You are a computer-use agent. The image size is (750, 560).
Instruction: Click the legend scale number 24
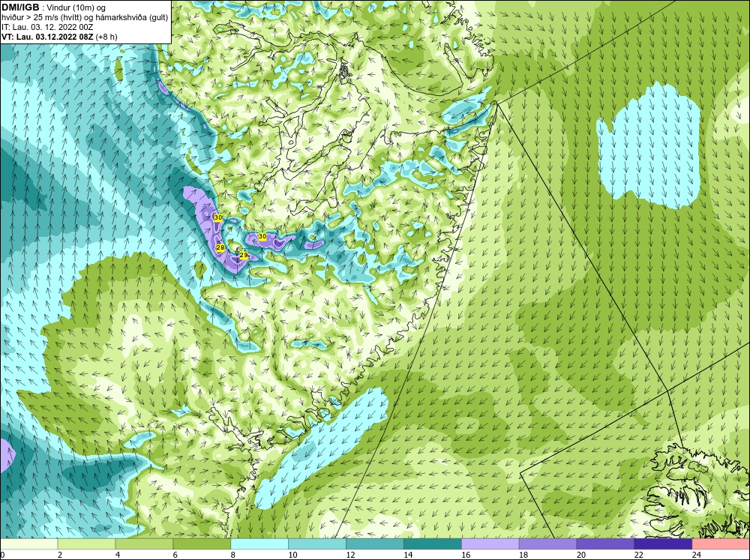coord(697,555)
